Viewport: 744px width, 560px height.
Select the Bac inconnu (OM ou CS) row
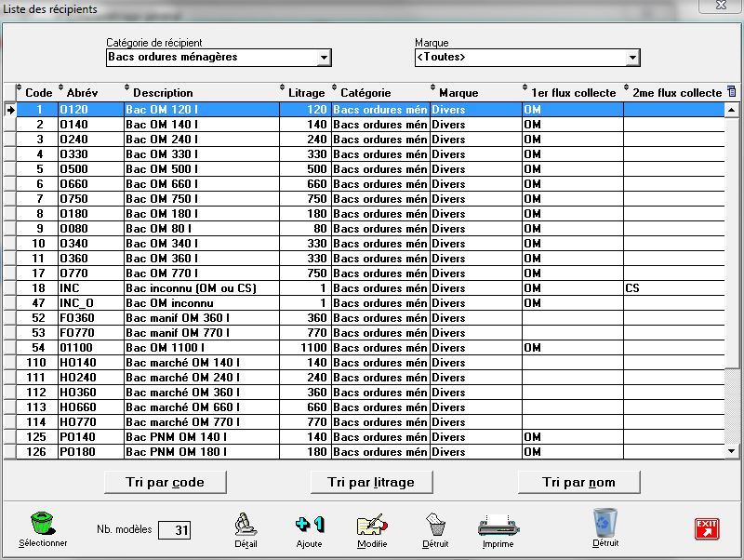coord(190,288)
